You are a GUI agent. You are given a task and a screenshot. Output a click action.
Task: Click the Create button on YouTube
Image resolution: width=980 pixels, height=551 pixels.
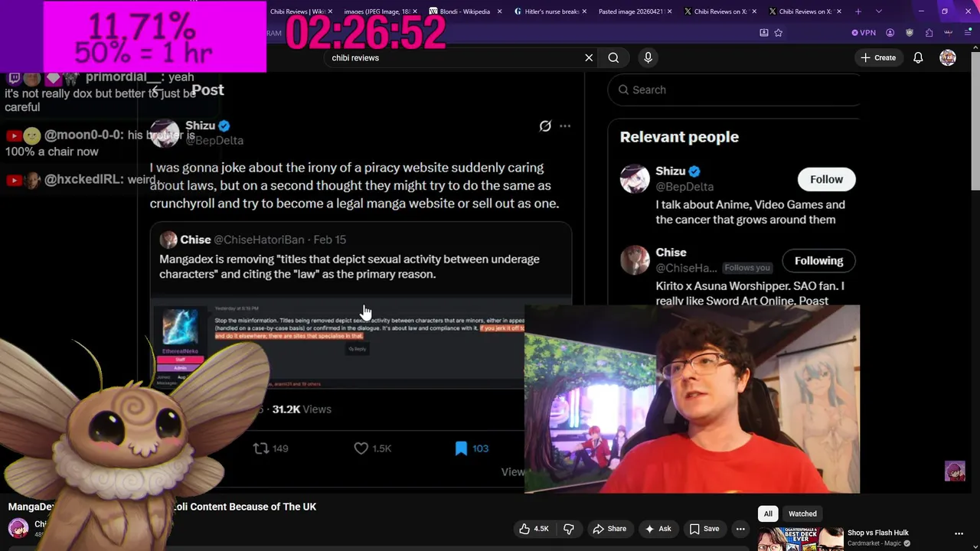coord(878,57)
